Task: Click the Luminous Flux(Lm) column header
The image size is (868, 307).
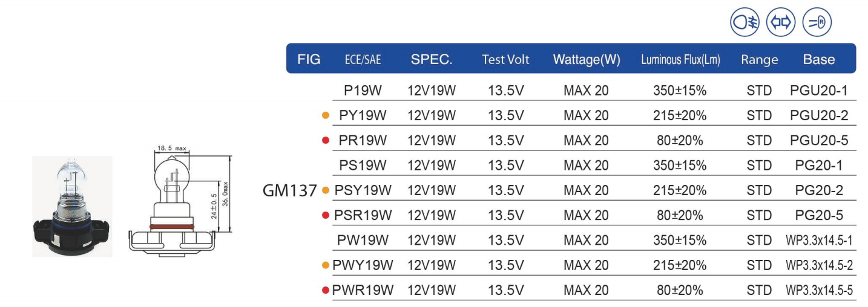Action: click(x=680, y=60)
